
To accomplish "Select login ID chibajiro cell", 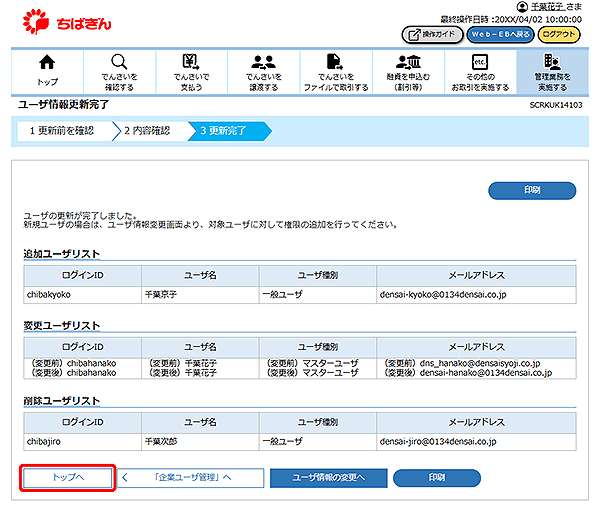I will pos(82,442).
